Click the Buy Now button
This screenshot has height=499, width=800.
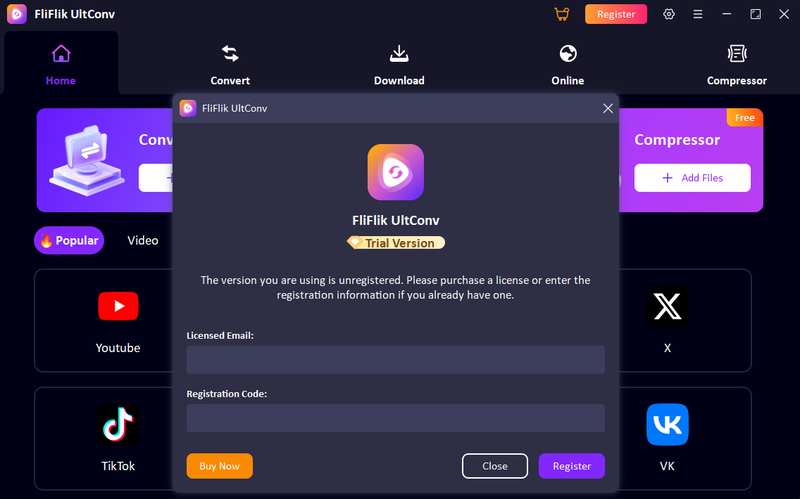219,466
